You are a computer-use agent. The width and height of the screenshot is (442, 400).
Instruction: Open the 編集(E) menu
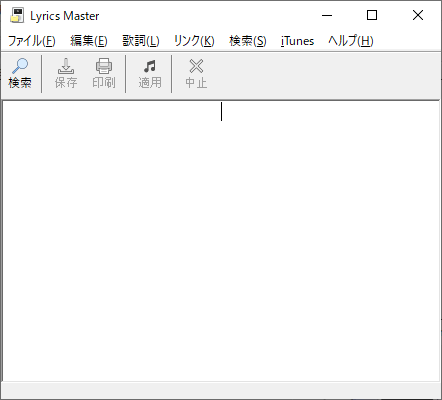[89, 41]
